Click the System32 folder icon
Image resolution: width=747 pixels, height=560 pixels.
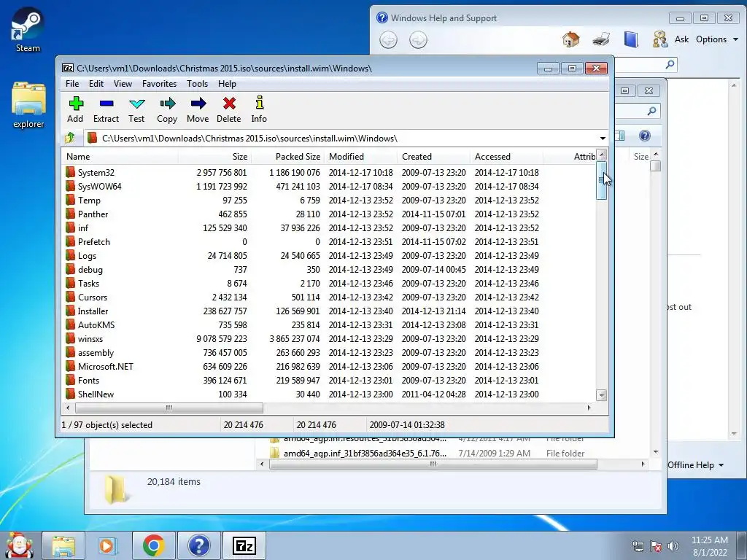[71, 172]
